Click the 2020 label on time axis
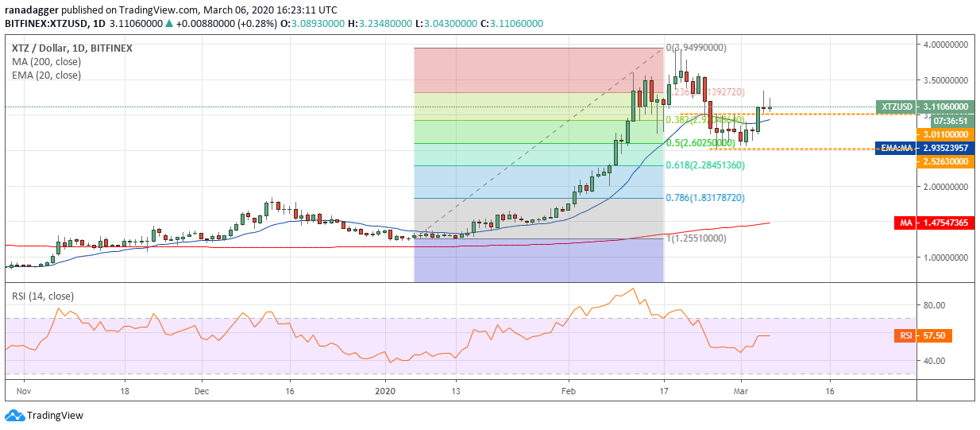Image resolution: width=980 pixels, height=430 pixels. pyautogui.click(x=385, y=391)
